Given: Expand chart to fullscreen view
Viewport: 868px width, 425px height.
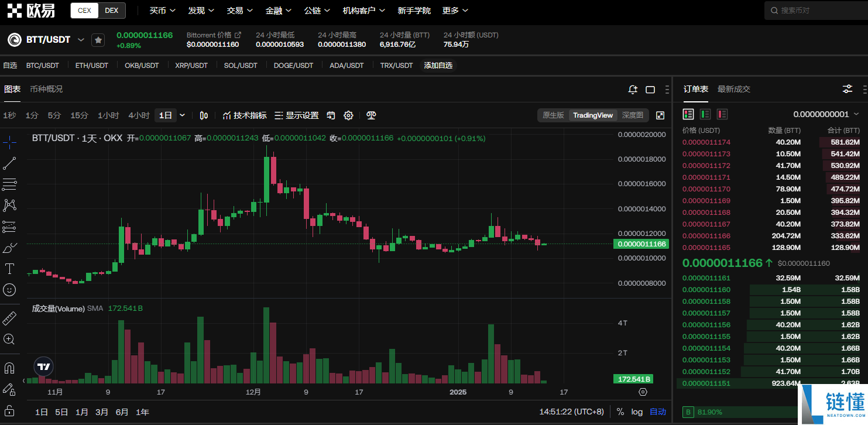Looking at the screenshot, I should click(x=660, y=115).
